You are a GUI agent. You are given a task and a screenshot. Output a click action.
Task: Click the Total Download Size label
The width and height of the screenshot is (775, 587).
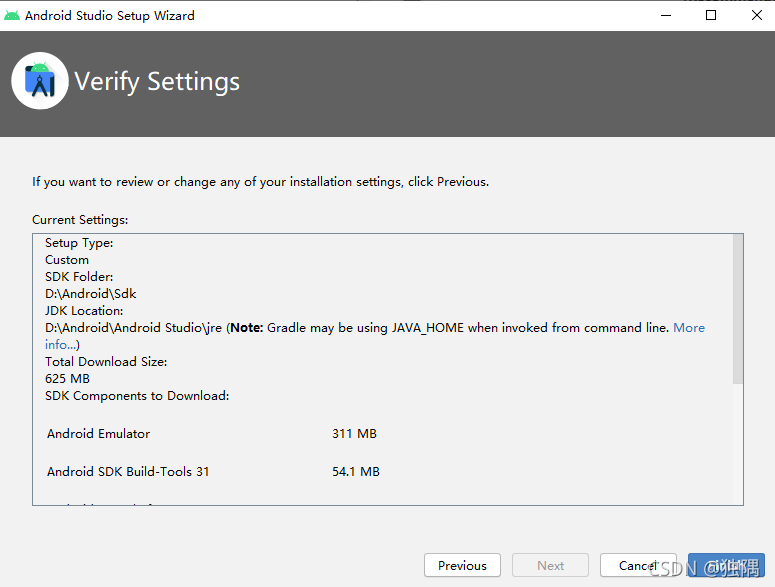(106, 361)
